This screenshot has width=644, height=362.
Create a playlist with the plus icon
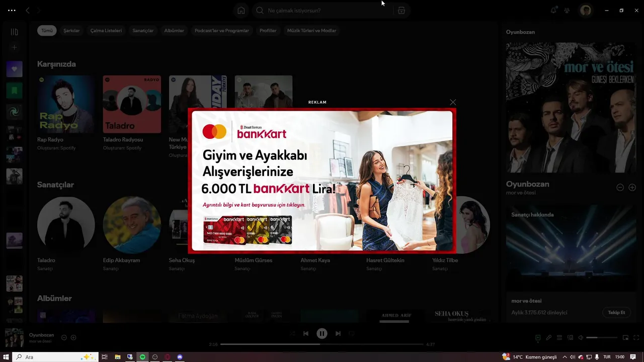point(14,47)
